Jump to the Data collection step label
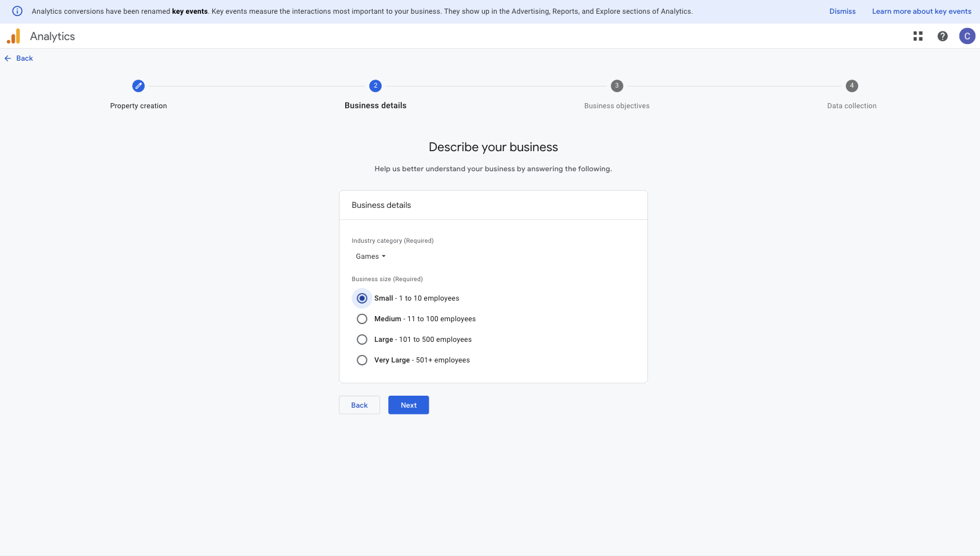The width and height of the screenshot is (980, 556). click(851, 106)
